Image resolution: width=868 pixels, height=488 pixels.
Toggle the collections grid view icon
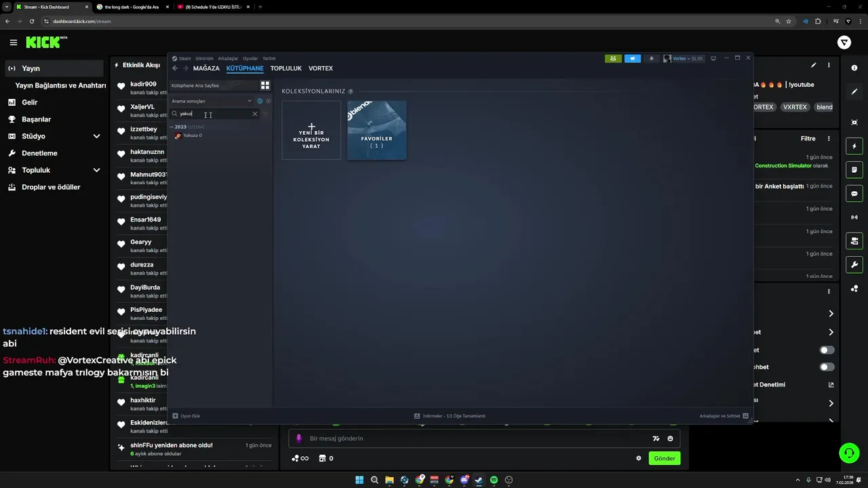pos(265,85)
